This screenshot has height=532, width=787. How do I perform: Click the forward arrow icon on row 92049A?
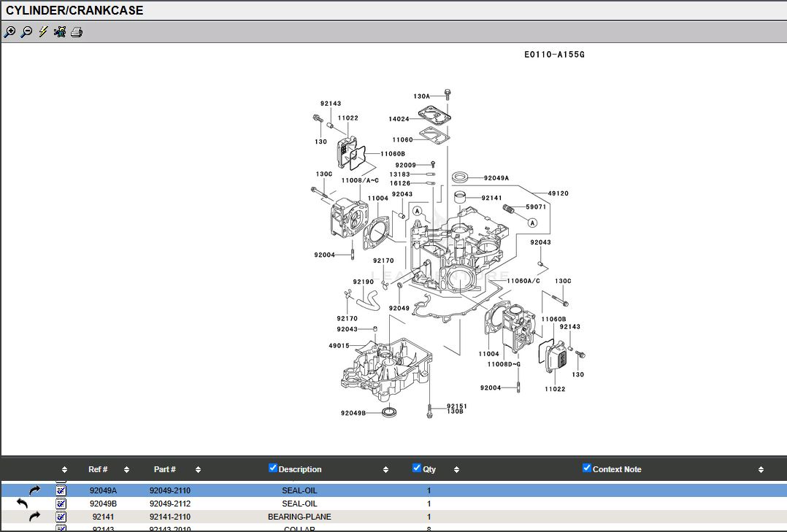[x=34, y=490]
